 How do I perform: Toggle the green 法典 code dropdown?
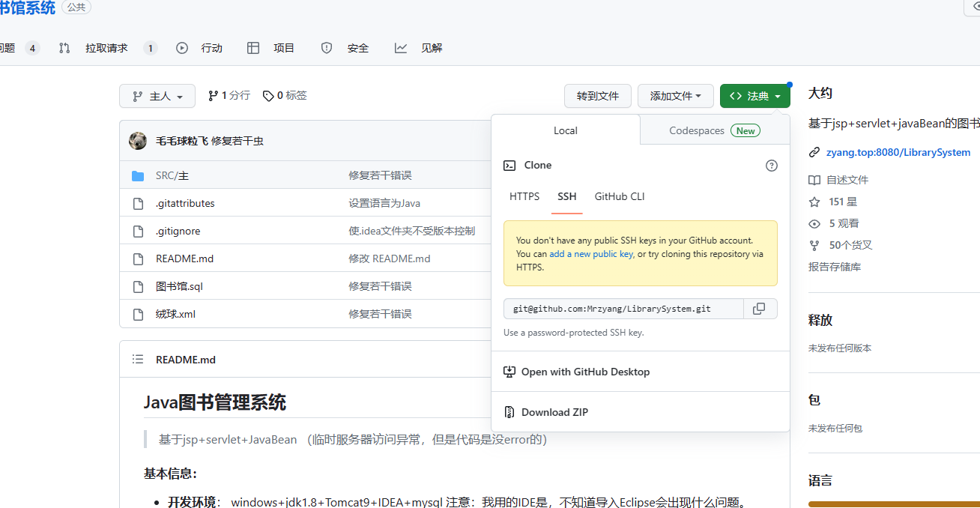755,96
